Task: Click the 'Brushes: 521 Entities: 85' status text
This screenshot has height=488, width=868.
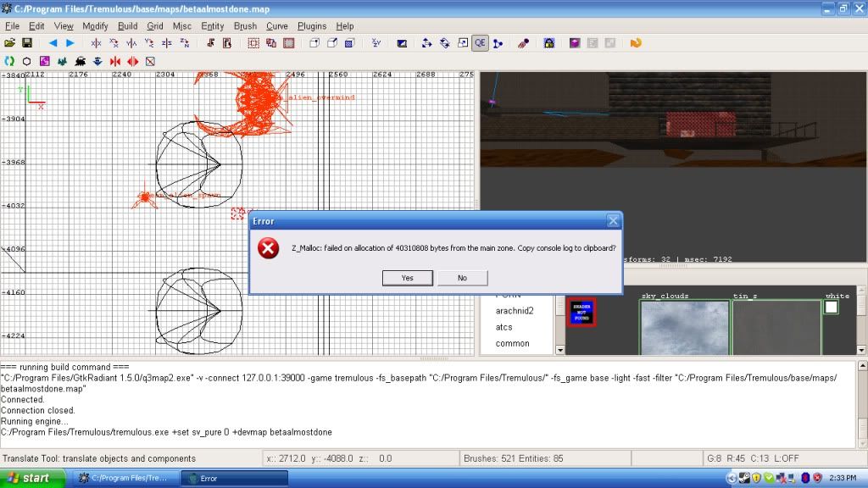Action: click(x=513, y=458)
